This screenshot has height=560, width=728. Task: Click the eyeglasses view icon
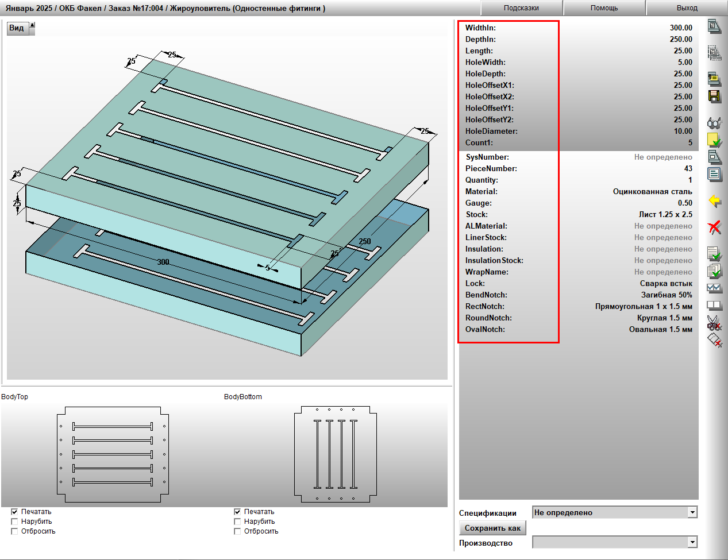(714, 122)
